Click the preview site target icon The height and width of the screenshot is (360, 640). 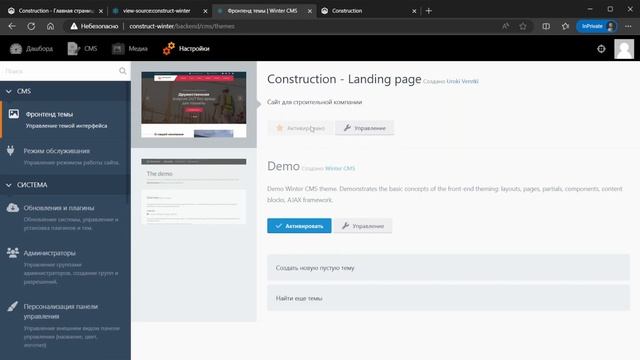coord(601,49)
